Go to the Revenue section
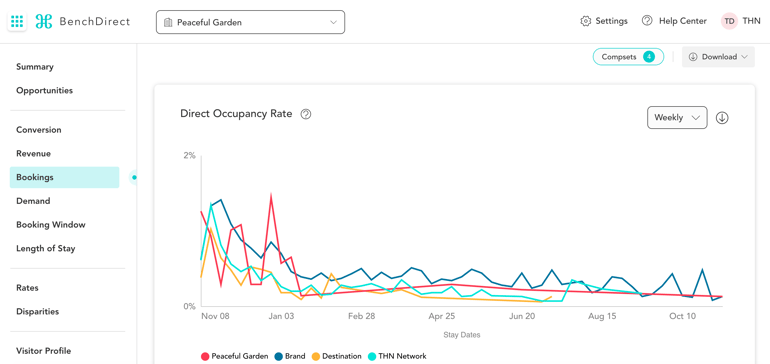The image size is (770, 364). click(x=33, y=154)
